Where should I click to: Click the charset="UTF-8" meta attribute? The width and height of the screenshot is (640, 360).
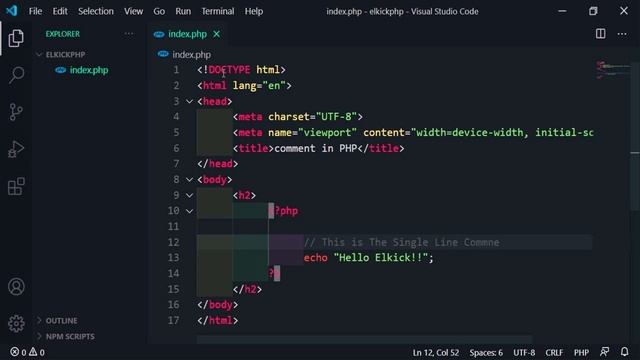pos(312,117)
